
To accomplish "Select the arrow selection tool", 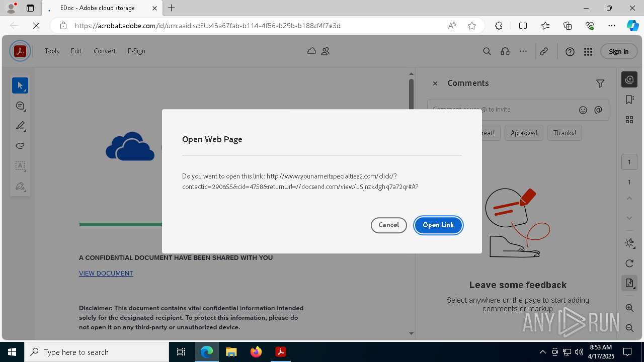I will (20, 85).
